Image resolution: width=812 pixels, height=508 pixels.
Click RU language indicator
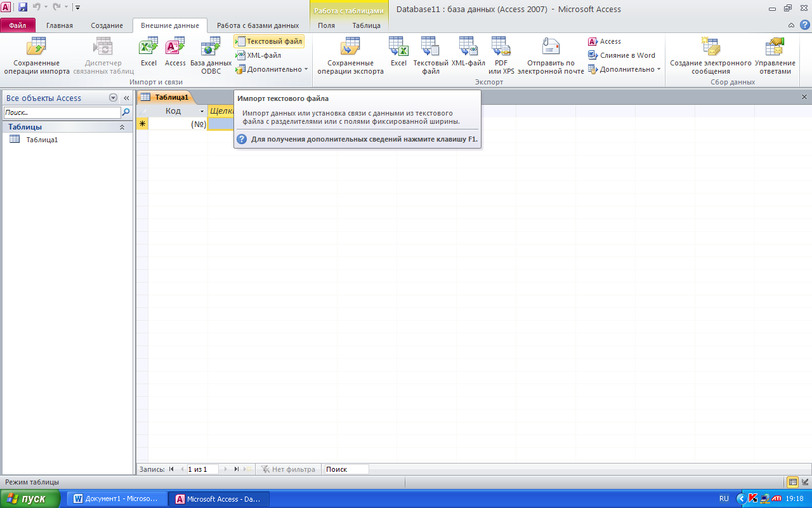click(724, 499)
